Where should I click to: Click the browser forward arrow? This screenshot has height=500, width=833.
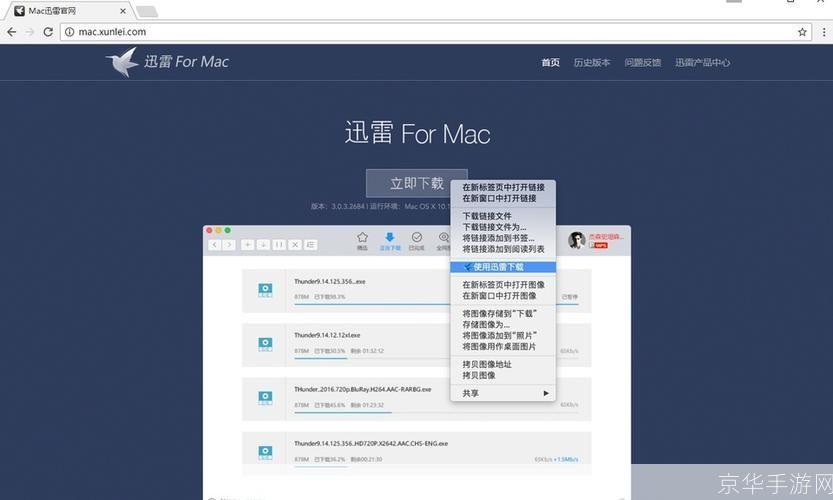(x=30, y=32)
